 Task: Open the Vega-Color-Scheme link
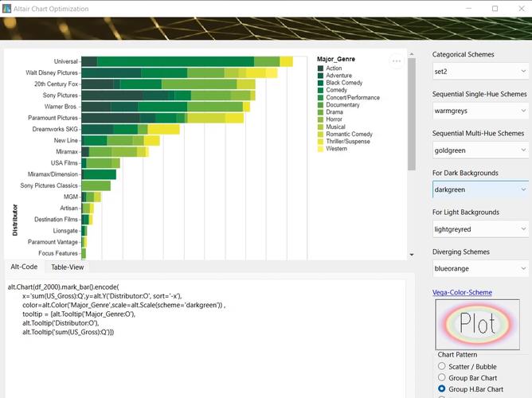point(462,292)
